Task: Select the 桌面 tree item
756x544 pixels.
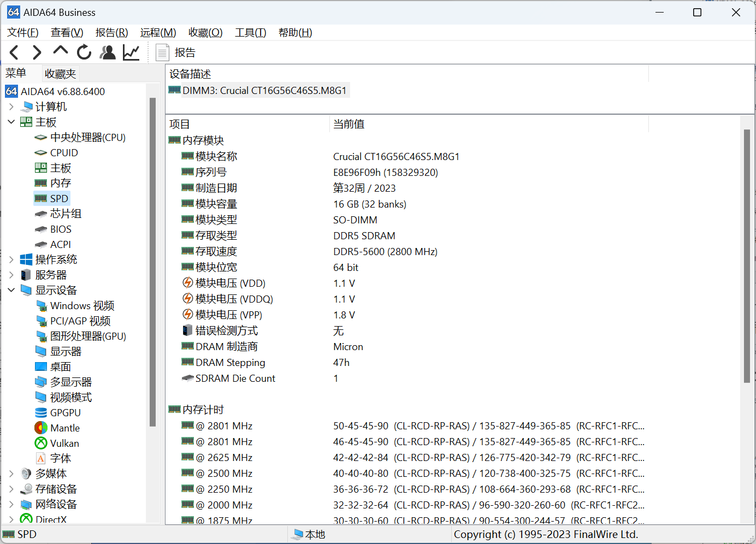Action: pos(53,366)
